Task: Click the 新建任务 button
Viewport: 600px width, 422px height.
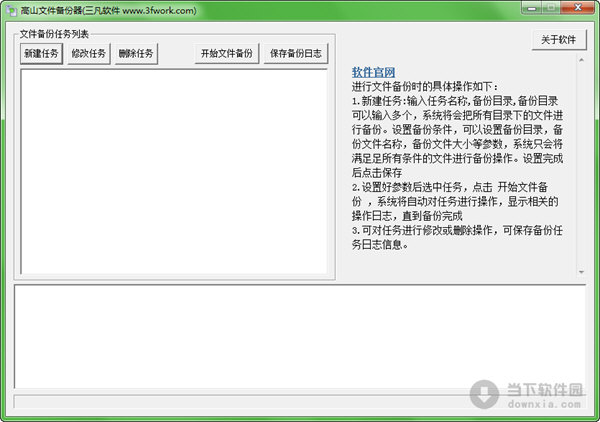Action: click(41, 54)
